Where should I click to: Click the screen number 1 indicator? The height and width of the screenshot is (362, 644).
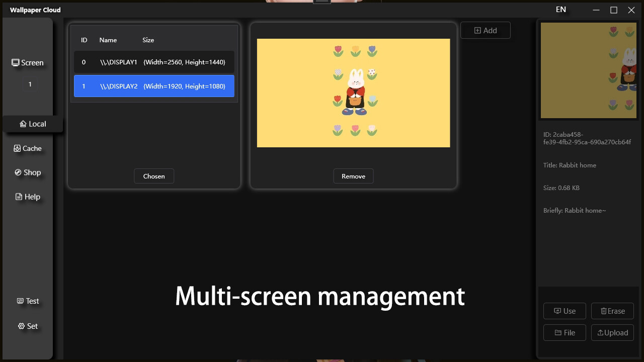[x=30, y=84]
